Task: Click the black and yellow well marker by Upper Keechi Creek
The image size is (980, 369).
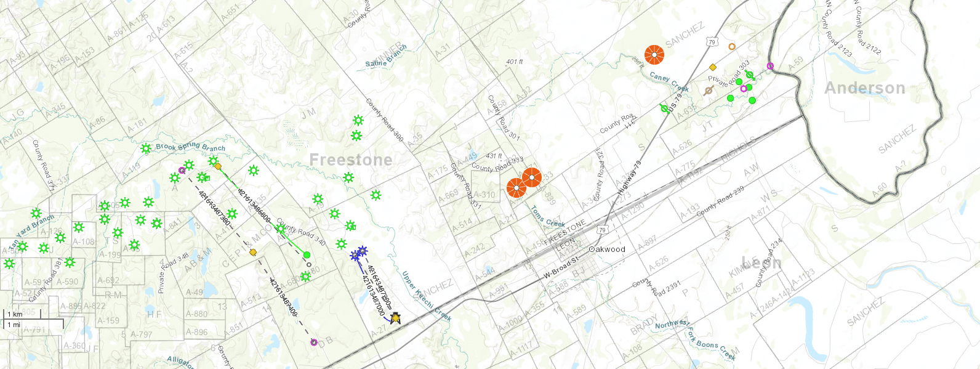Action: (395, 318)
